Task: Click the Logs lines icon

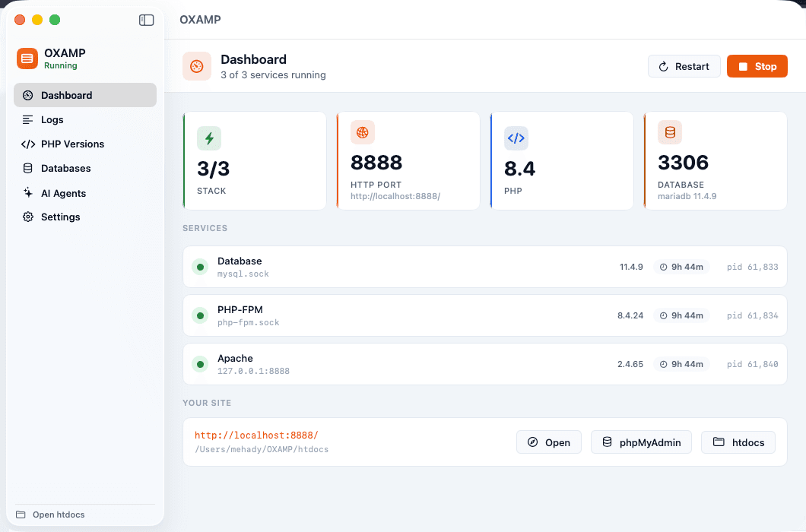Action: tap(28, 120)
